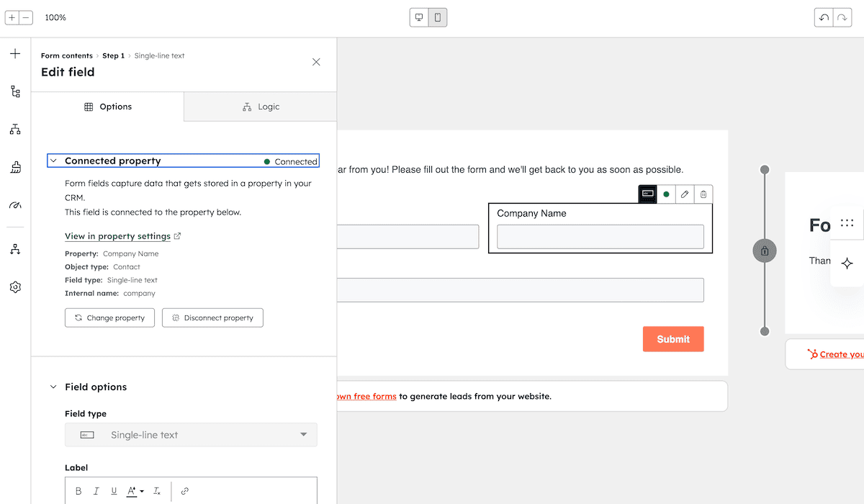Screen dimensions: 864x504
Task: Switch to the Logic tab
Action: click(260, 107)
